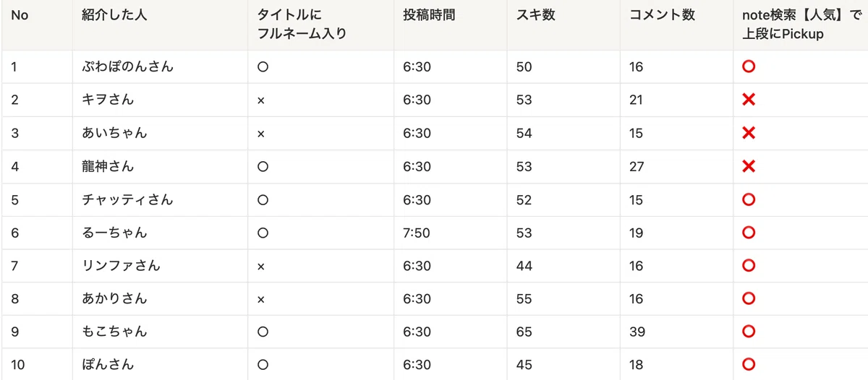Click the small × mark in the リンファさん row
Viewport: 868px width, 380px height.
[x=261, y=267]
